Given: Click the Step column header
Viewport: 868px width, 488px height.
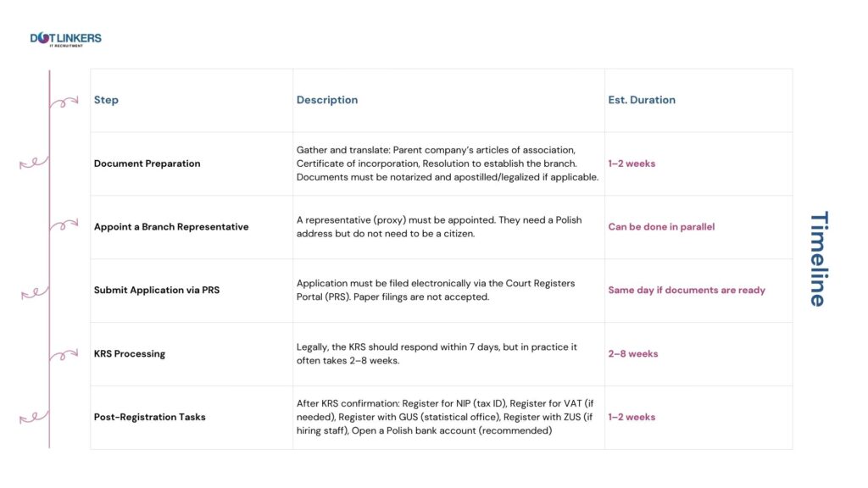Looking at the screenshot, I should coord(106,100).
